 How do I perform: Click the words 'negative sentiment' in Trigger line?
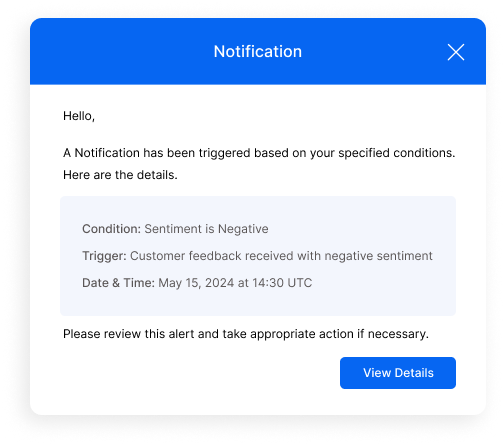378,256
